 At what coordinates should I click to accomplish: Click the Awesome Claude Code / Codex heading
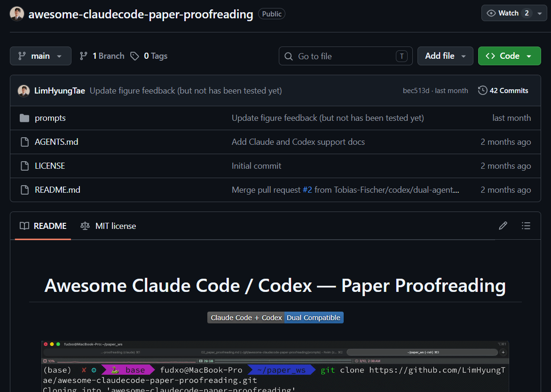[275, 285]
